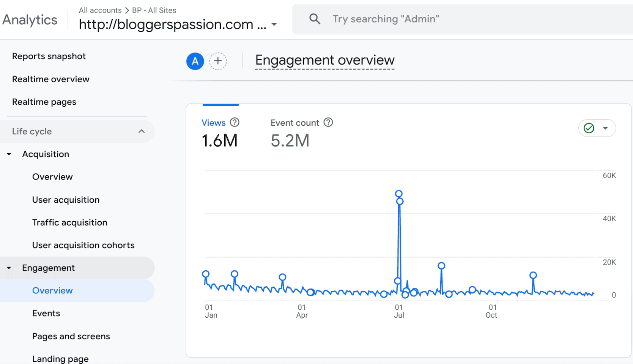Open the property selector dropdown arrow
Screen dimensions: 633x364
pyautogui.click(x=274, y=25)
